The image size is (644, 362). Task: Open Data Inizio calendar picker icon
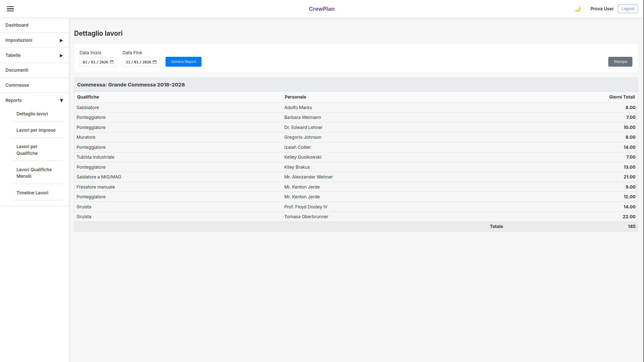[112, 62]
